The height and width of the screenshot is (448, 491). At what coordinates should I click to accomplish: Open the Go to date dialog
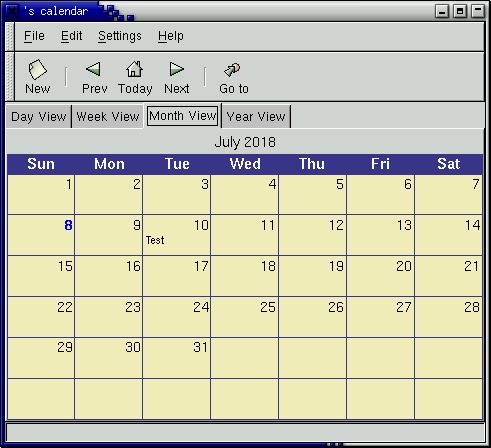233,77
